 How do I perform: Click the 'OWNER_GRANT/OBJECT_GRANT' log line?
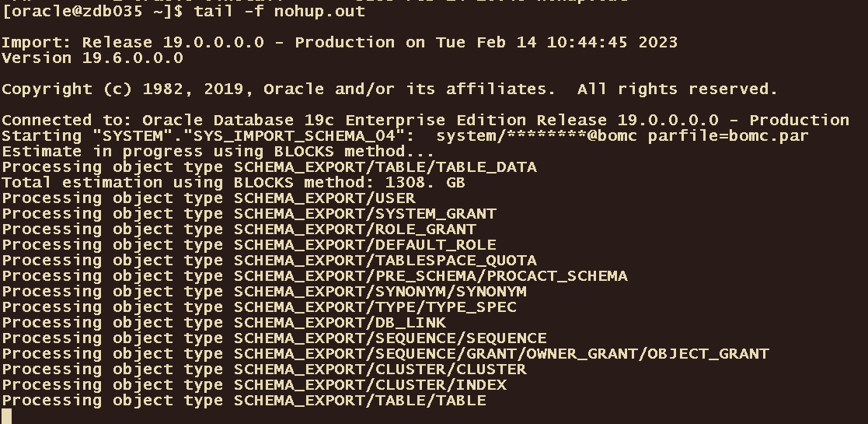501,353
